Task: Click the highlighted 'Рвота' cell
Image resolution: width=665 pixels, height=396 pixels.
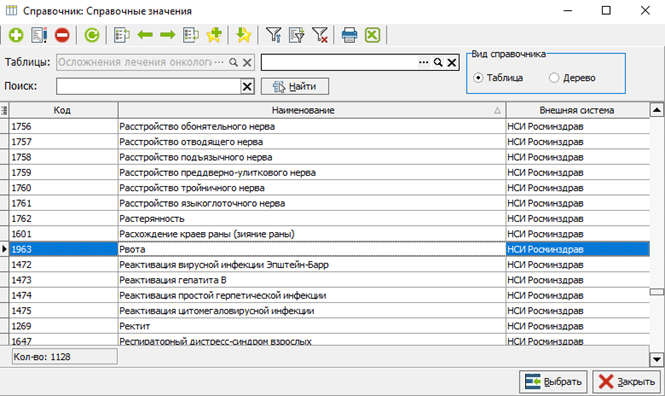Action: coord(312,249)
